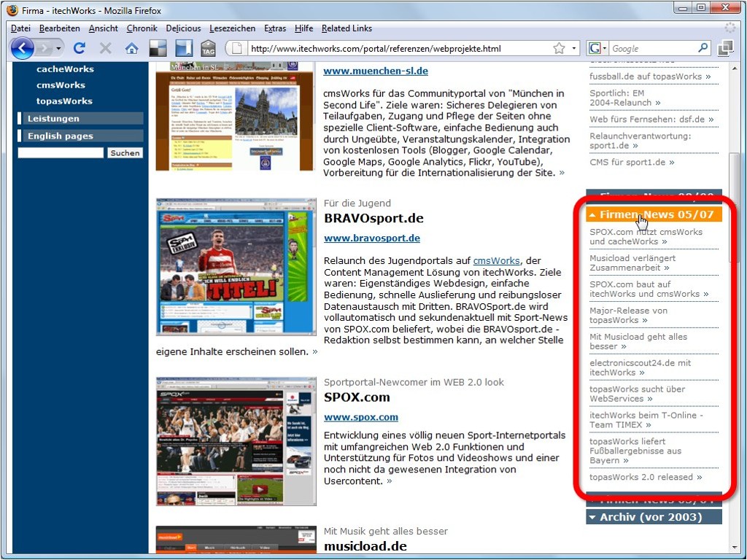Open the Google search engine selector

click(x=597, y=49)
